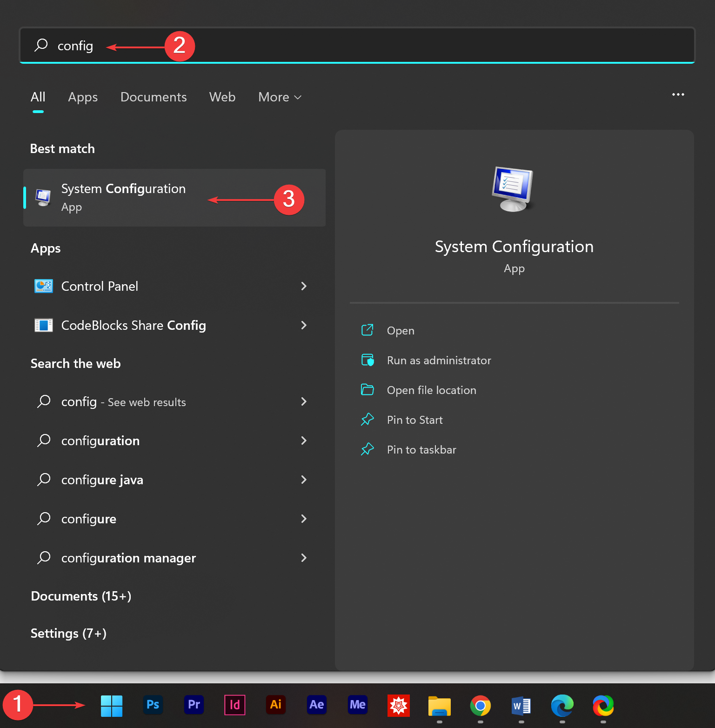
Task: Expand the configure java web suggestion arrow
Action: 304,480
